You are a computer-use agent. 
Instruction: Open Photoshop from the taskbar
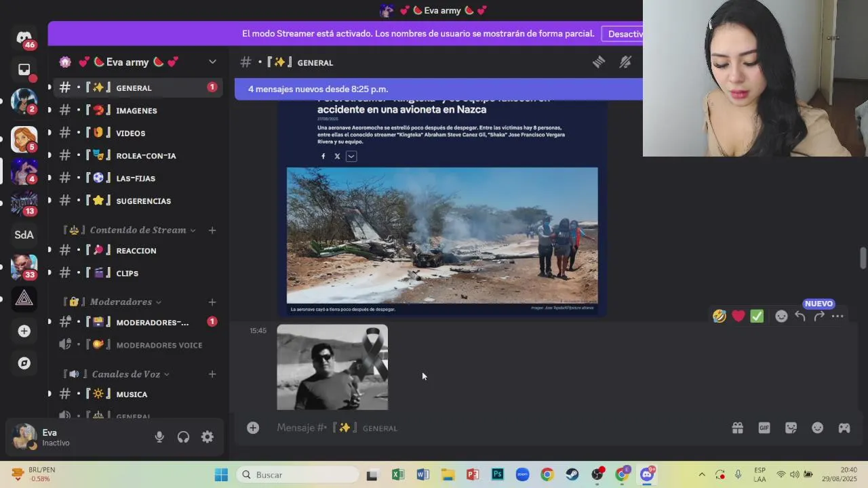tap(498, 474)
